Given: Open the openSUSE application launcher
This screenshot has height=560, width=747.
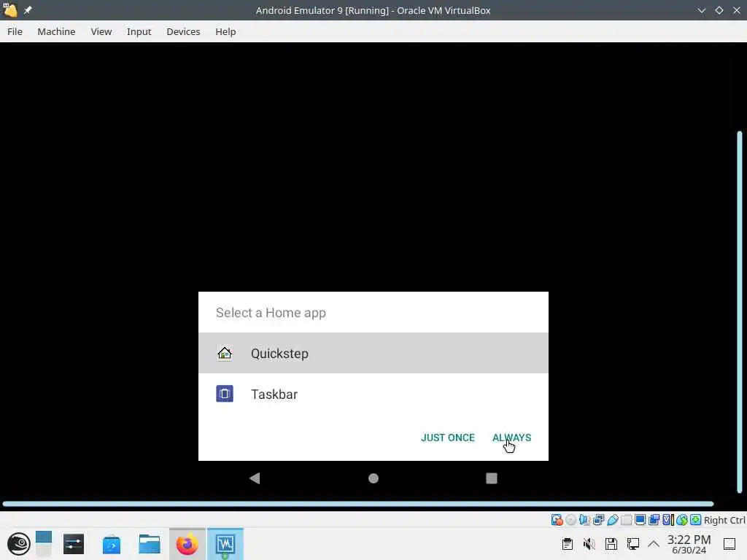Looking at the screenshot, I should [18, 544].
